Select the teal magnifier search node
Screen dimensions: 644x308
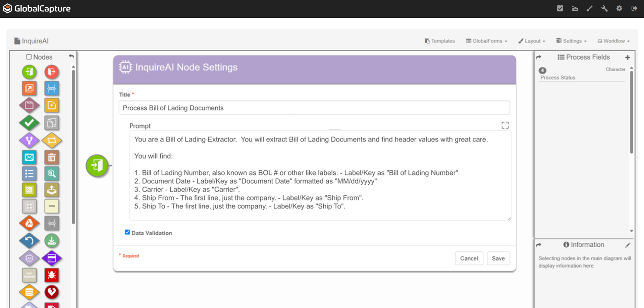(x=52, y=174)
